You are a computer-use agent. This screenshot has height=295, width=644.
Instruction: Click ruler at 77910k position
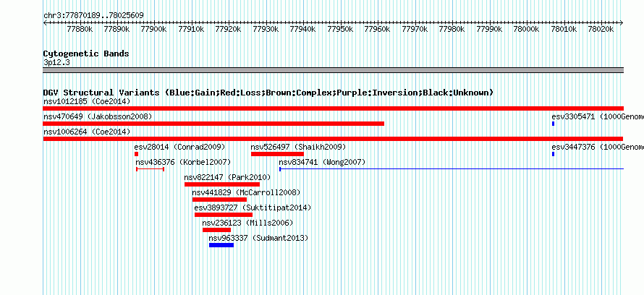point(192,29)
